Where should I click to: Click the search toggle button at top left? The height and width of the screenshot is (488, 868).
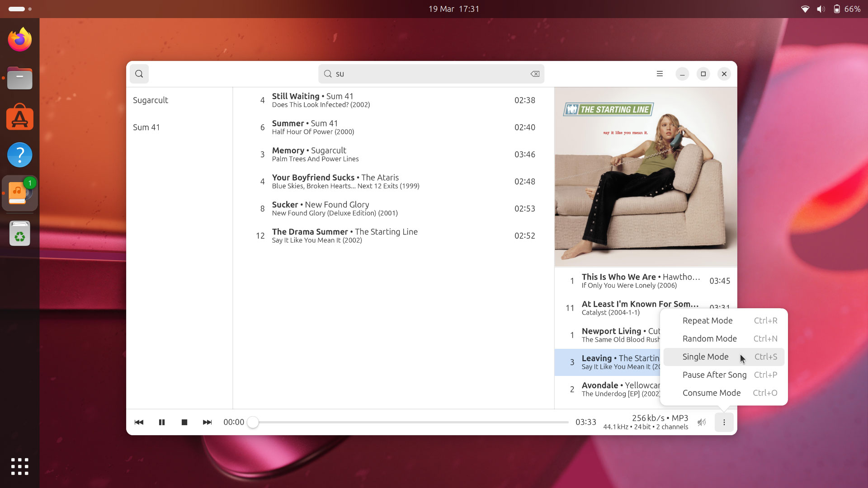139,74
